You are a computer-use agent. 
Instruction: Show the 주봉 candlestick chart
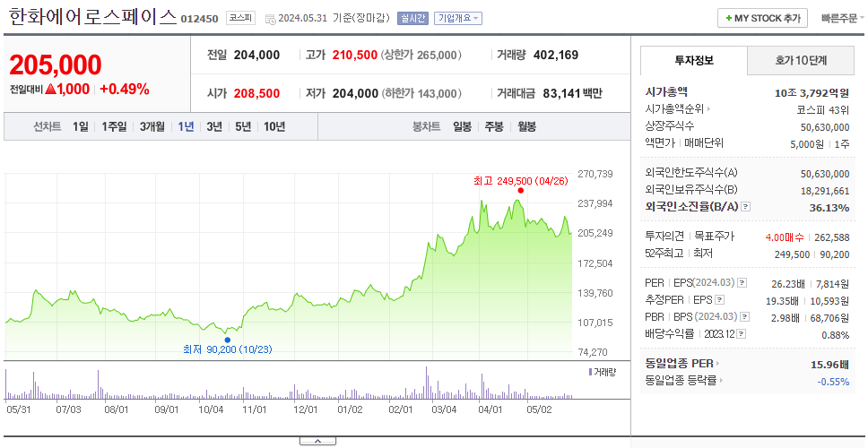[x=494, y=126]
